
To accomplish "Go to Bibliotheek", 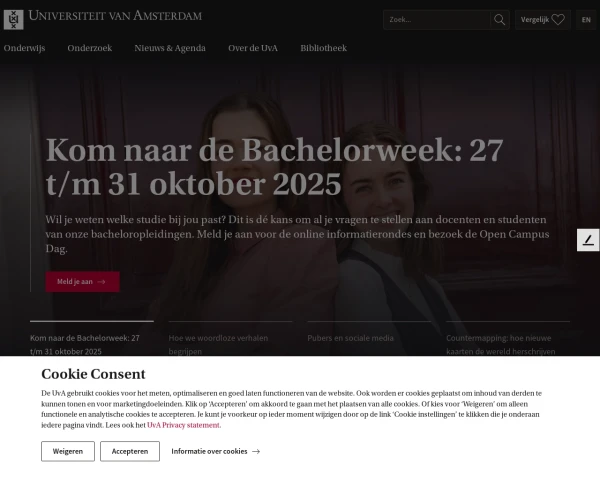I will 323,48.
